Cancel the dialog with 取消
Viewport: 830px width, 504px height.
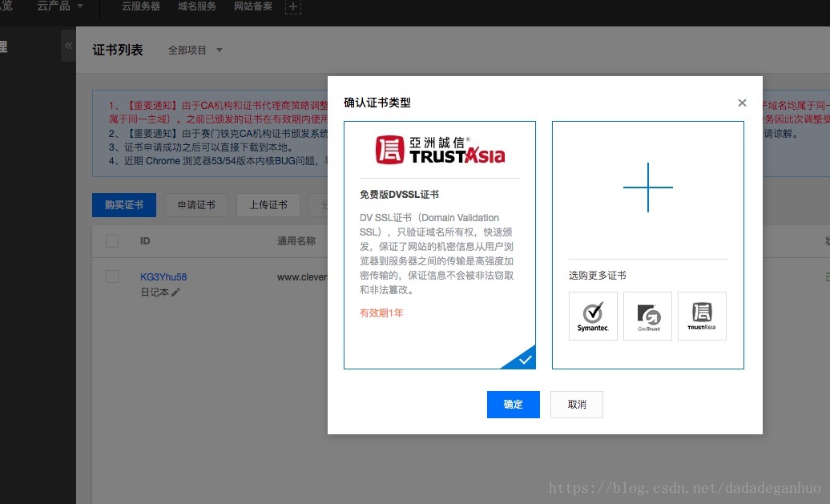[x=577, y=405]
